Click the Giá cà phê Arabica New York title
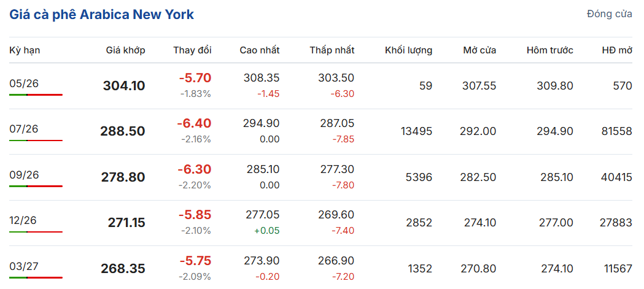The width and height of the screenshot is (644, 289). 101,15
